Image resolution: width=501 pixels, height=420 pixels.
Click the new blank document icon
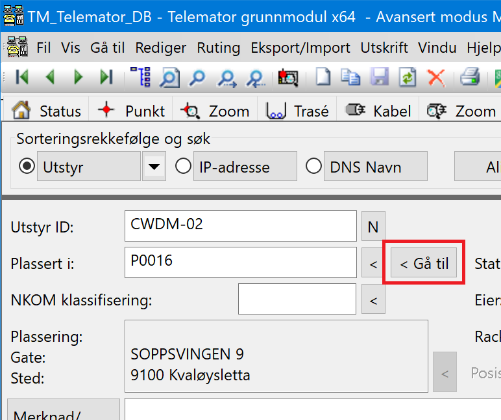coord(323,77)
